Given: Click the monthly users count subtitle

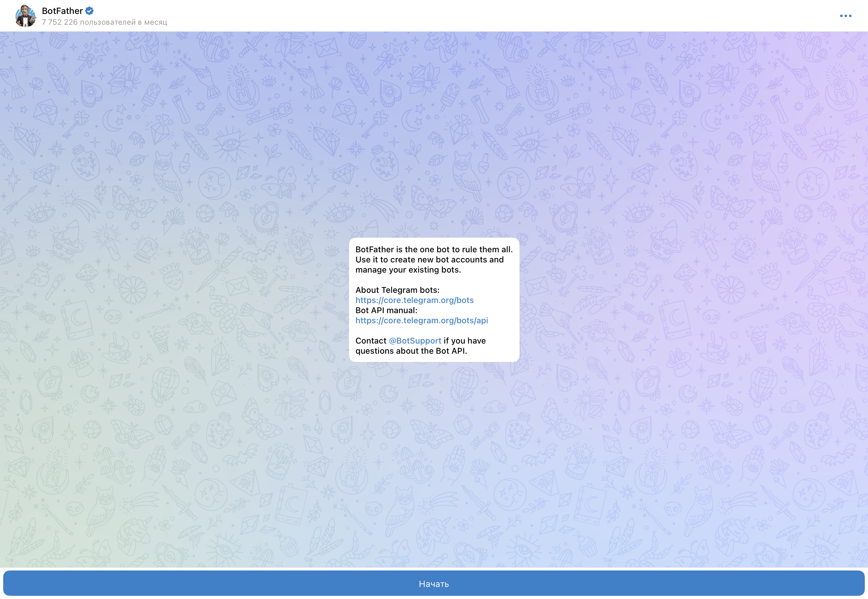Looking at the screenshot, I should click(104, 22).
